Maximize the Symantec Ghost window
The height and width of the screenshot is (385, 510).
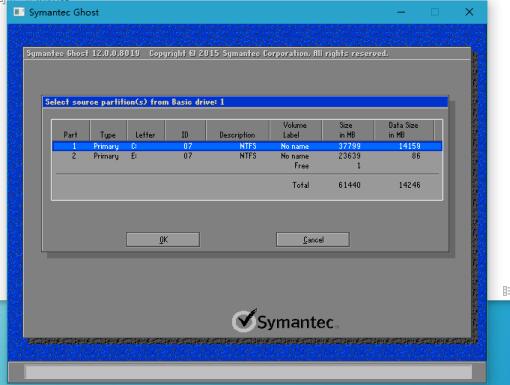pyautogui.click(x=435, y=12)
